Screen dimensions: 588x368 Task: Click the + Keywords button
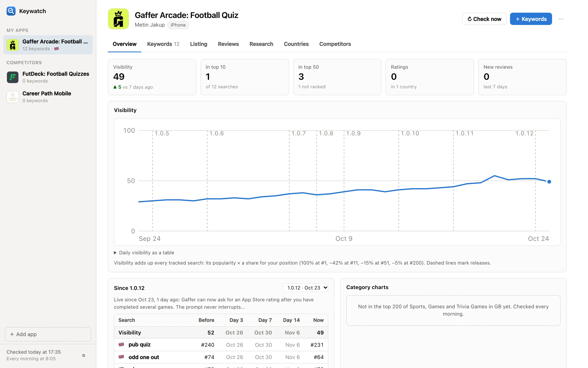tap(531, 19)
